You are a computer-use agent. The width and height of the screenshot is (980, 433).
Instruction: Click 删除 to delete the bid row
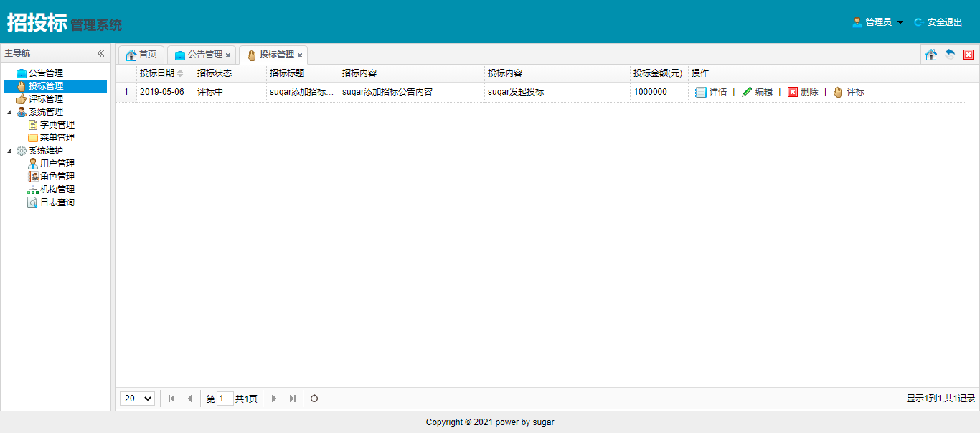803,92
